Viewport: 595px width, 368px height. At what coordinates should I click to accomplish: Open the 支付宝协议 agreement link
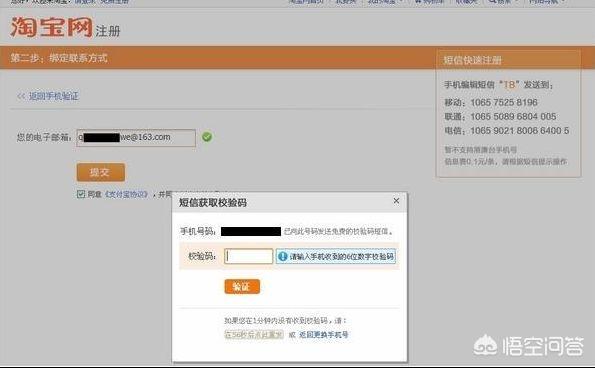click(126, 195)
